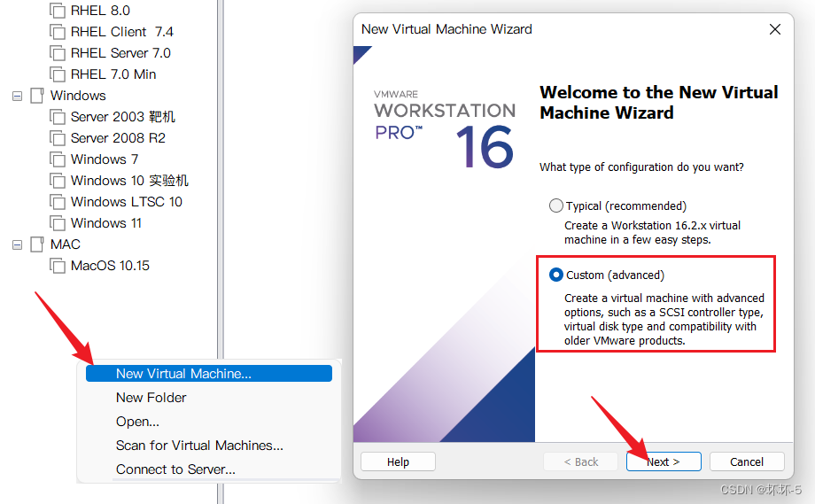The height and width of the screenshot is (504, 815).
Task: Click the Windows 11 VM icon
Action: click(58, 223)
